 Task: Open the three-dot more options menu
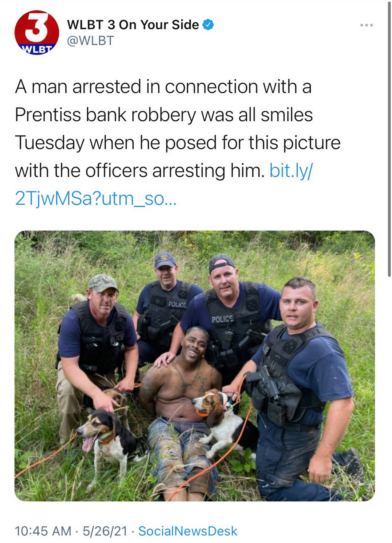click(x=366, y=25)
